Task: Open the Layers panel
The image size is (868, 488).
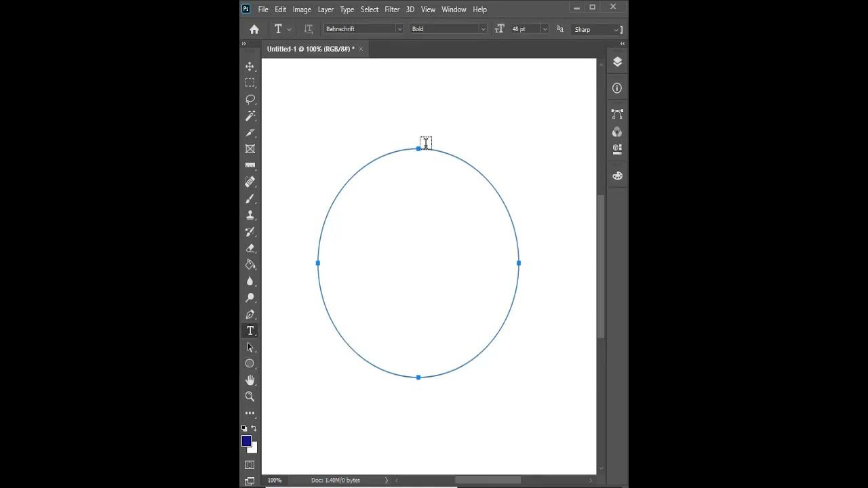Action: 617,62
